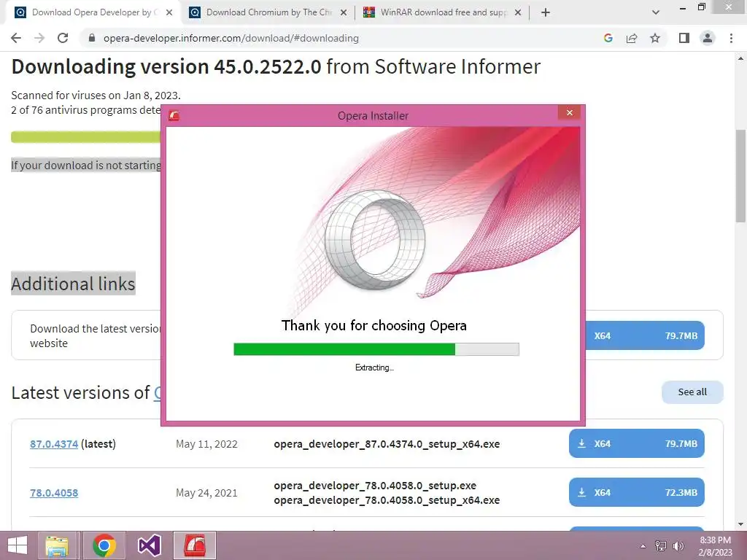Click Opera installer icon in taskbar
Screen dimensions: 747x560
(x=195, y=545)
